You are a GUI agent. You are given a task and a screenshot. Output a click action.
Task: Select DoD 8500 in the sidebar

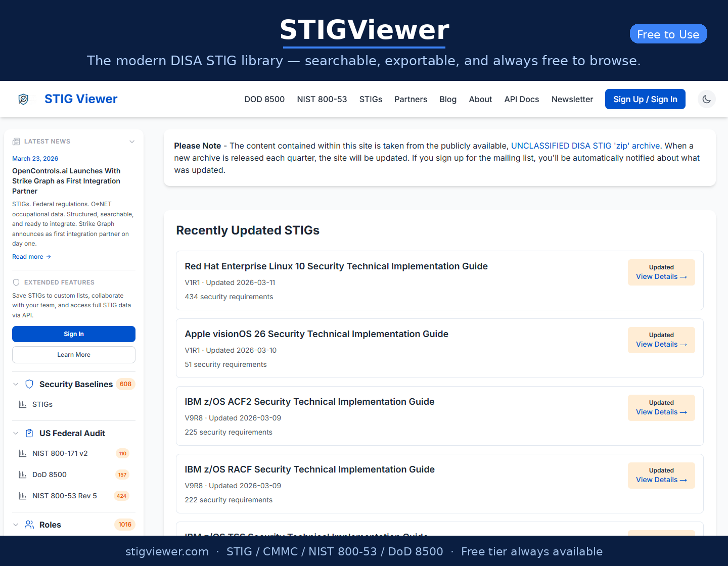pyautogui.click(x=50, y=475)
